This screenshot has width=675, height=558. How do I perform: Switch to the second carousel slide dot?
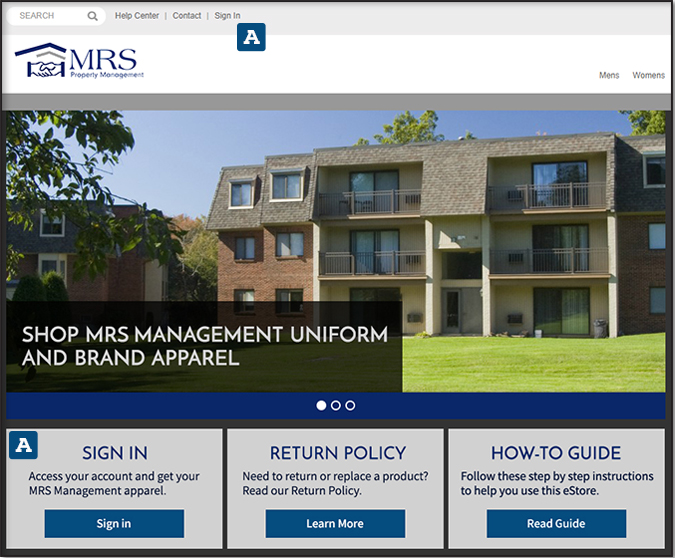336,405
